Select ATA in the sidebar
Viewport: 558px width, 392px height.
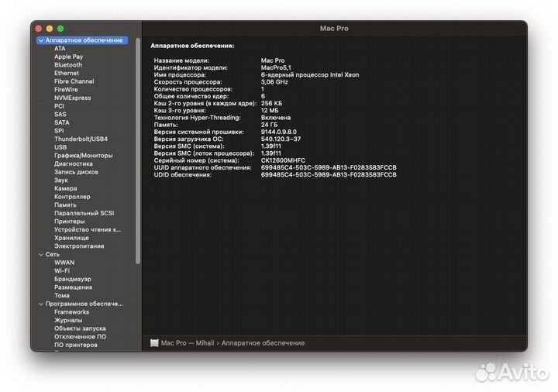[60, 49]
